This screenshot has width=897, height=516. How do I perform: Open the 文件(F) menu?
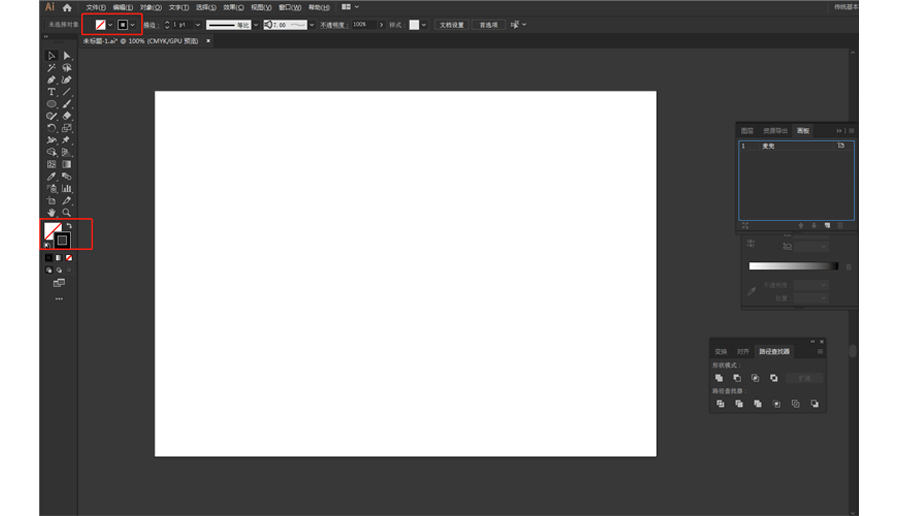pos(96,7)
